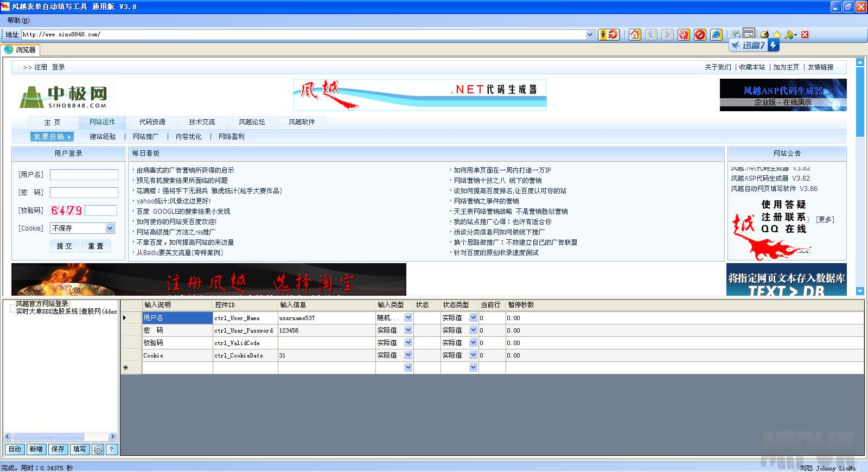Click the browser back arrow
The width and height of the screenshot is (868, 472).
coord(651,35)
